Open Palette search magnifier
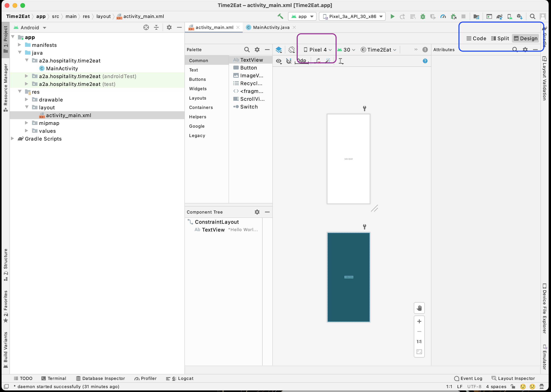This screenshot has height=392, width=551. point(247,50)
